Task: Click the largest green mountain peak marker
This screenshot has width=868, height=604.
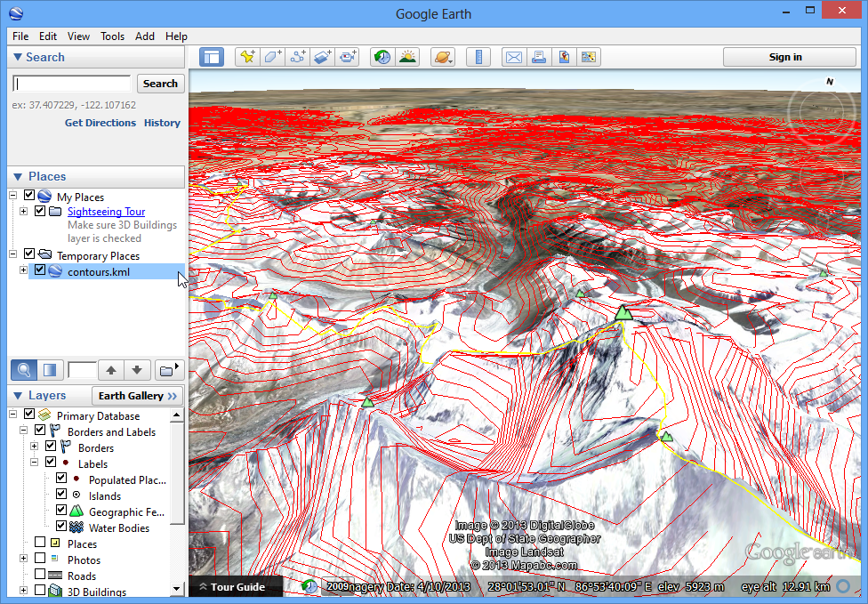Action: (x=624, y=312)
